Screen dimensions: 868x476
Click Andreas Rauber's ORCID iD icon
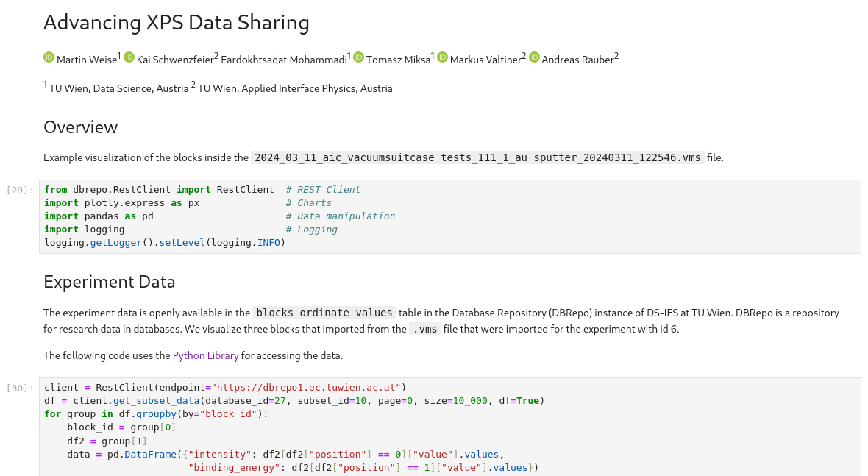tap(534, 57)
